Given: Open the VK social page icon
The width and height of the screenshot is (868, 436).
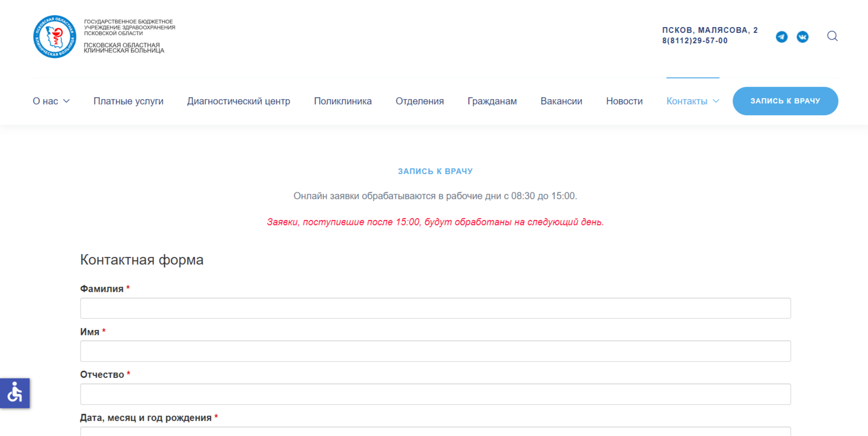Looking at the screenshot, I should [x=802, y=36].
